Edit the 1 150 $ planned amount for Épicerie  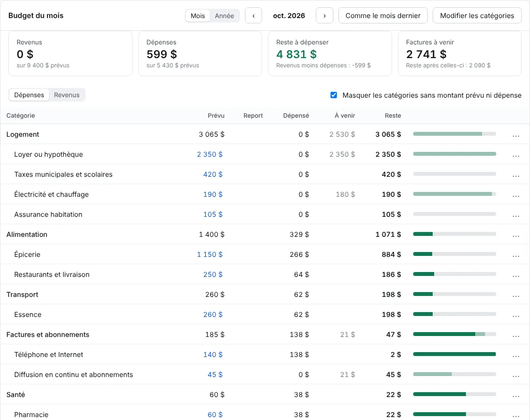click(x=210, y=254)
